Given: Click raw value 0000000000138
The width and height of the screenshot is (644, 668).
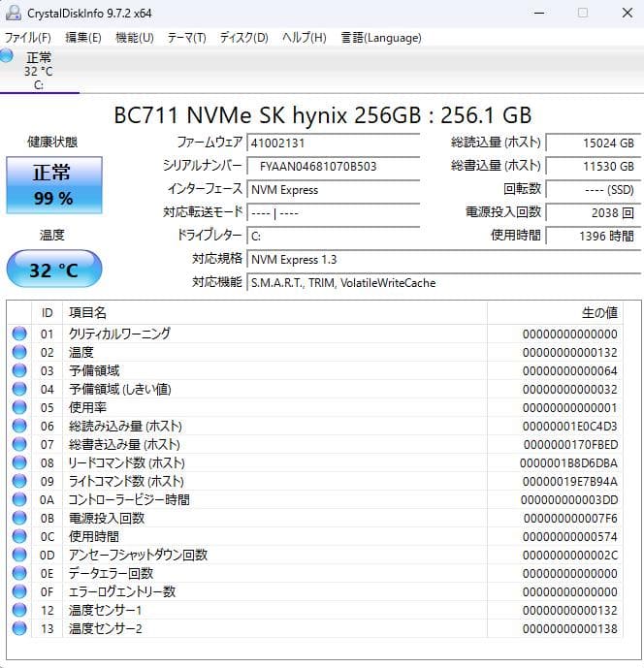Looking at the screenshot, I should 570,629.
